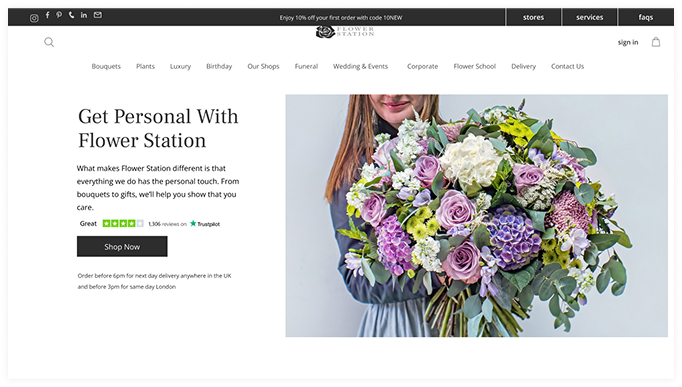Screen dimensions: 682x387
Task: Click the 10NEW promo code banner text
Action: coord(341,18)
